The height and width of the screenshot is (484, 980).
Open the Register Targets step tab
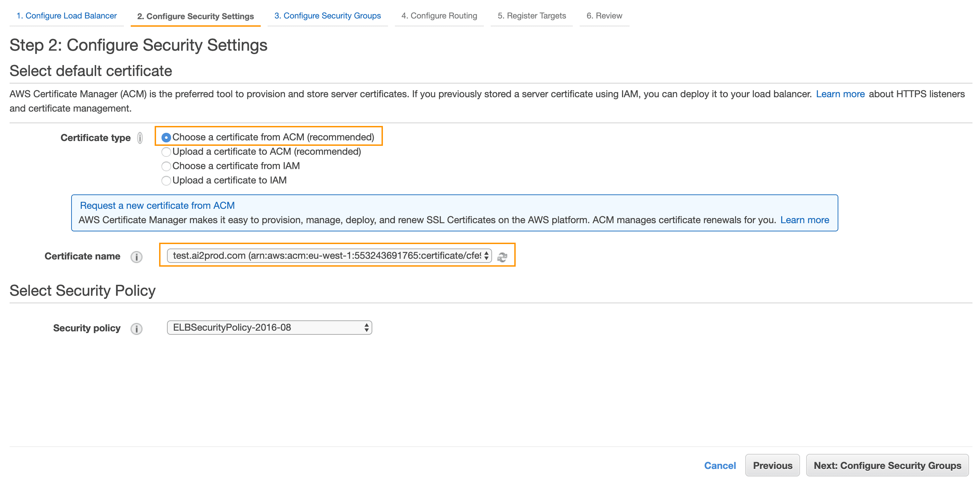(532, 16)
